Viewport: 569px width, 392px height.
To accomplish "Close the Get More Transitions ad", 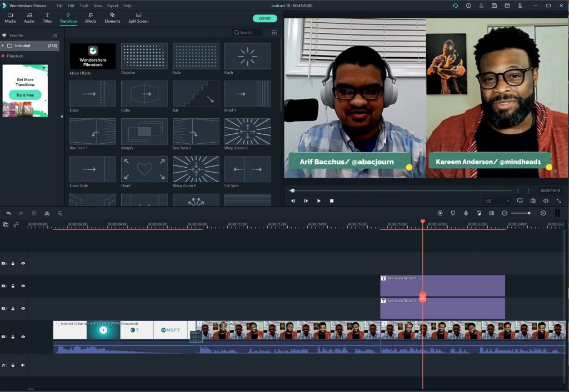I will click(44, 68).
